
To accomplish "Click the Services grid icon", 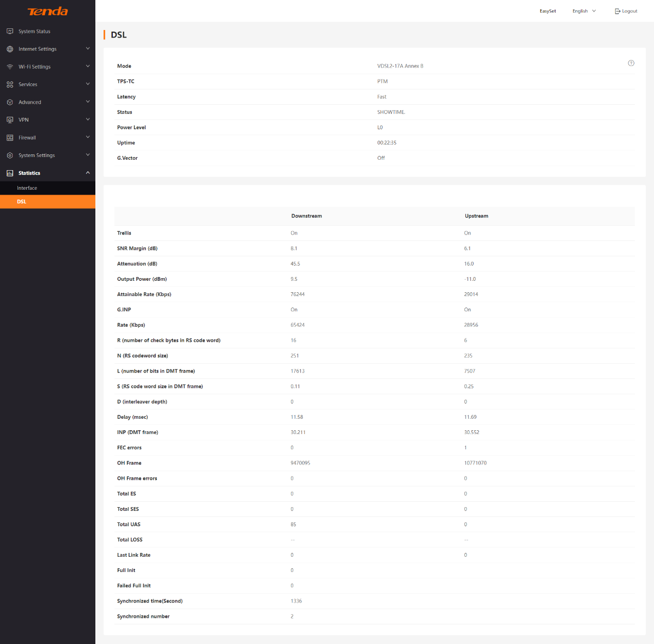I will click(10, 85).
